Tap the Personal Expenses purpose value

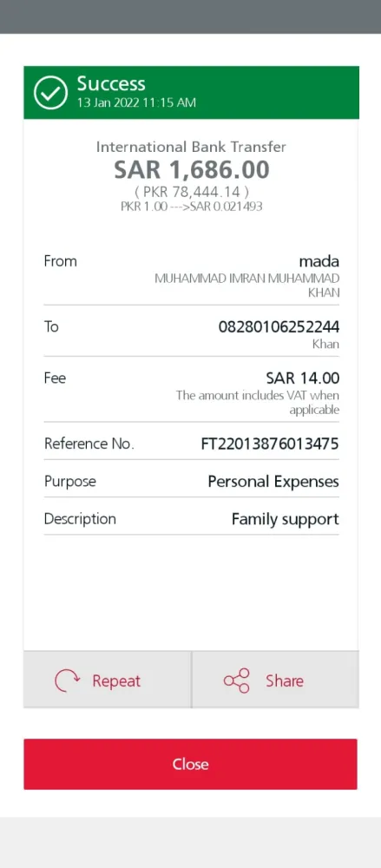point(273,482)
